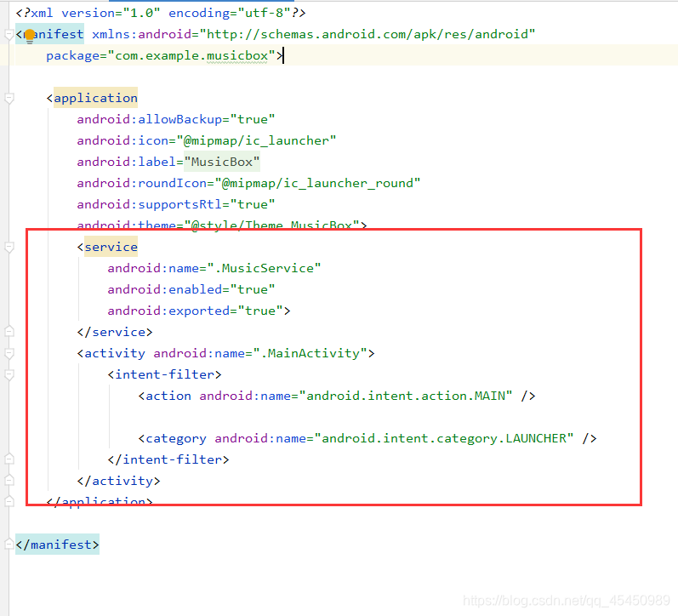Viewport: 678px width, 616px height.
Task: Click the ".MainActivity" name value
Action: [310, 353]
